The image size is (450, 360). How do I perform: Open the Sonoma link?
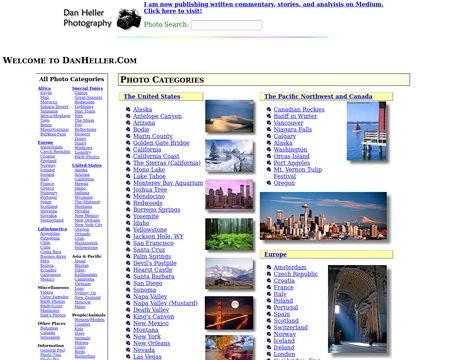click(144, 289)
